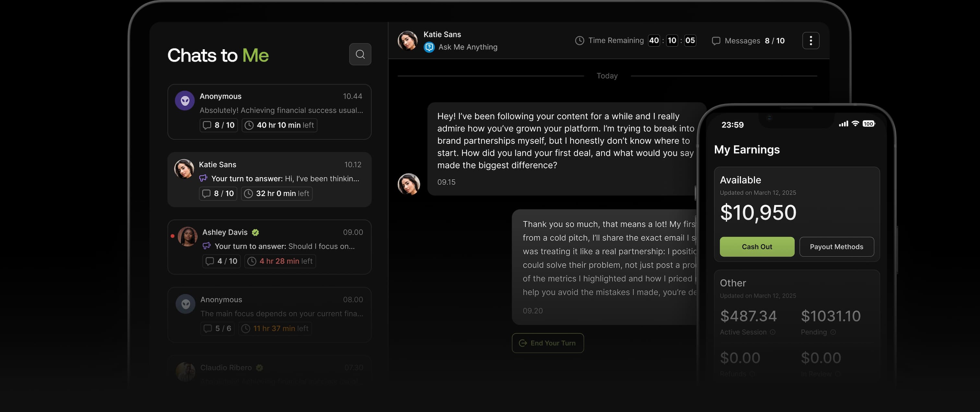Click clock icon beside 11 hr 37 min left

pyautogui.click(x=245, y=328)
